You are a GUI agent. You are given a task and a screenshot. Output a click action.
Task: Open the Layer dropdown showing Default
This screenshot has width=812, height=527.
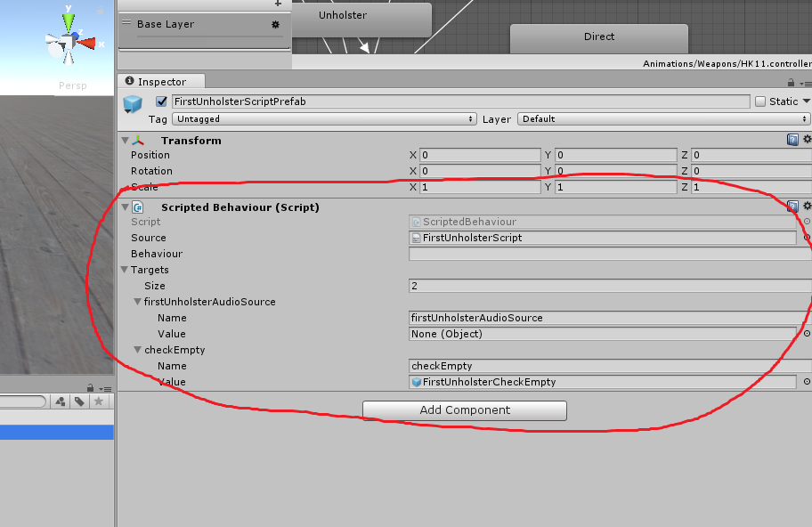pyautogui.click(x=663, y=118)
